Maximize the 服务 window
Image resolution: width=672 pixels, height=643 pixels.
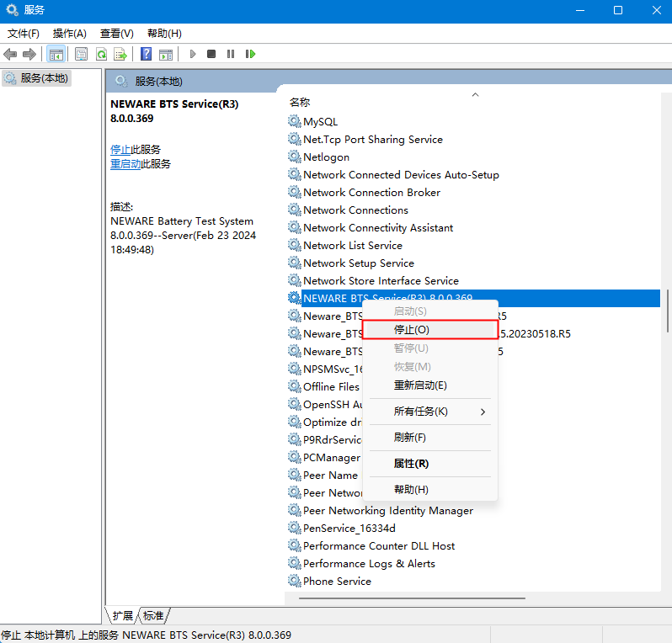point(617,10)
